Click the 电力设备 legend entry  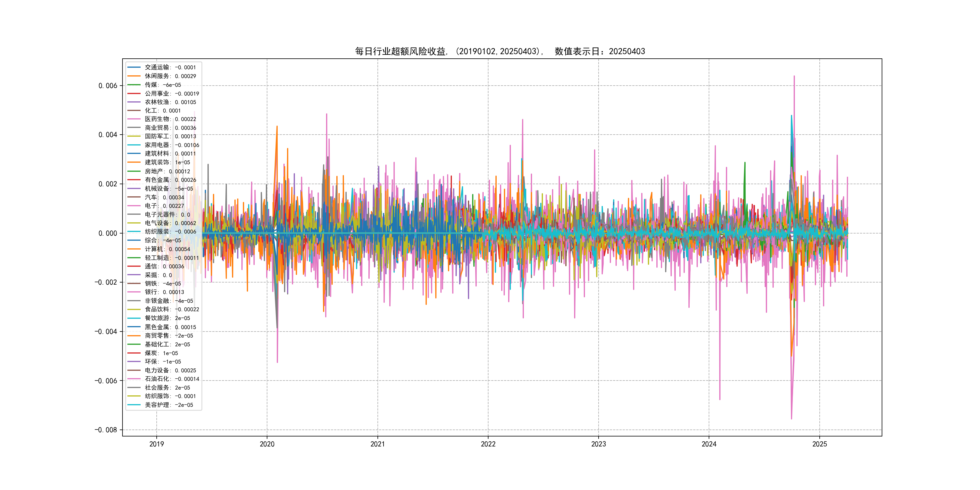[170, 370]
